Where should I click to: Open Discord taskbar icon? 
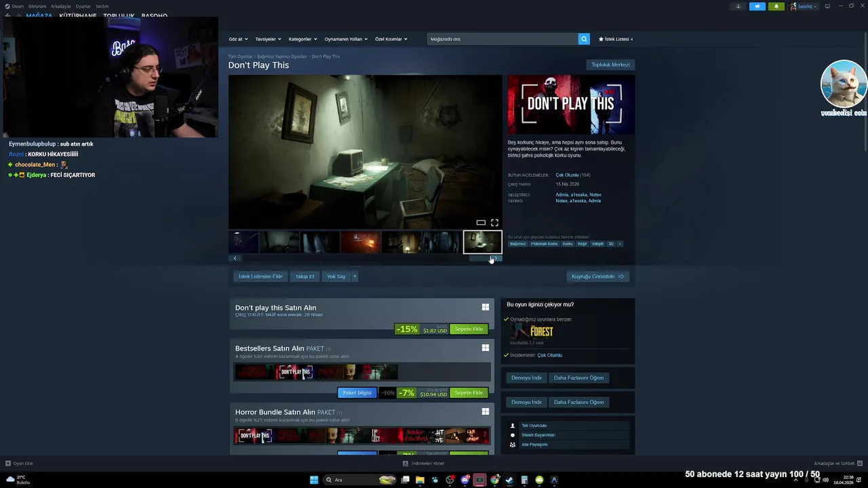pos(465,480)
